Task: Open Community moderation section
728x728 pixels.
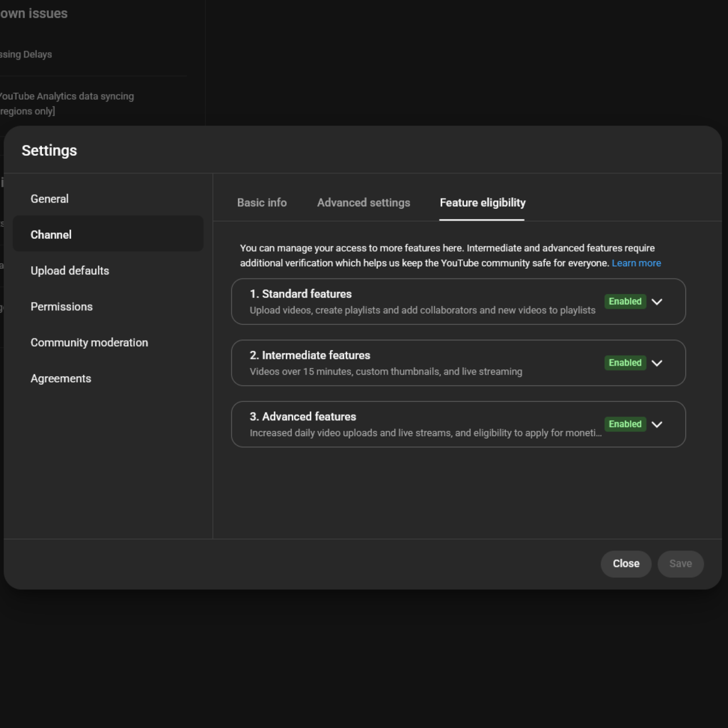Action: coord(89,342)
